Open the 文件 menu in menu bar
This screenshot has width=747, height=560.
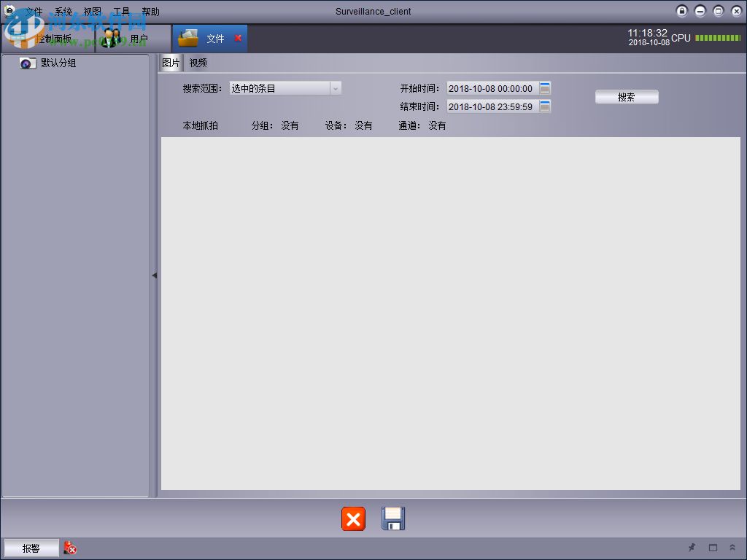coord(34,12)
